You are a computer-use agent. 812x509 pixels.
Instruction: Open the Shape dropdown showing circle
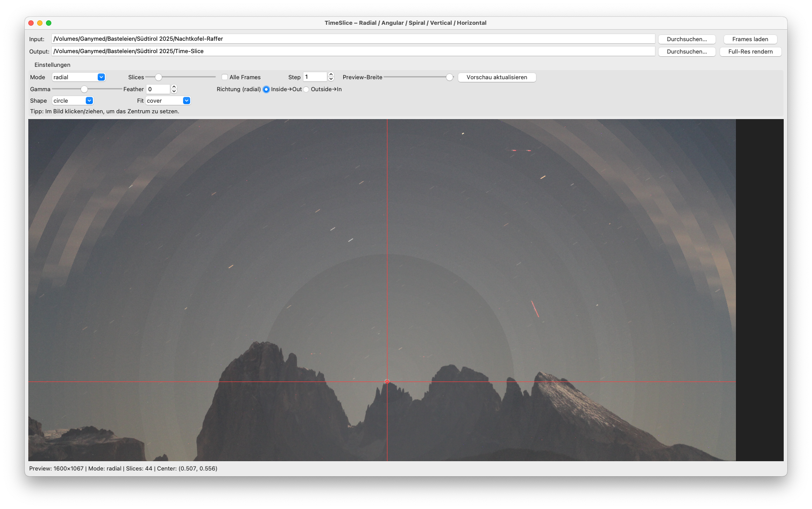pos(73,101)
